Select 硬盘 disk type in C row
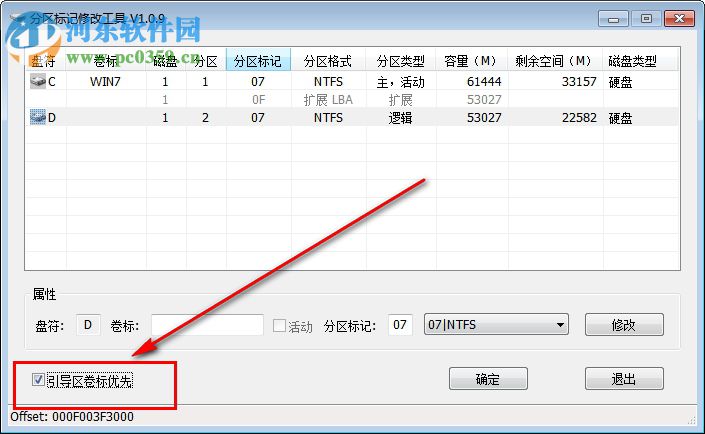The height and width of the screenshot is (434, 705). tap(620, 81)
